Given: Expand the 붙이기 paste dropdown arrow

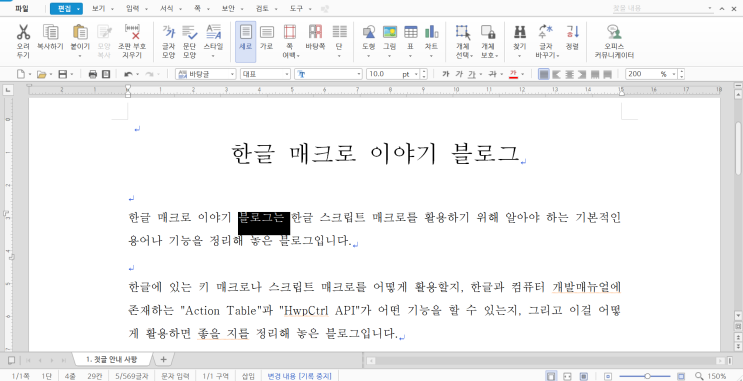Looking at the screenshot, I should point(80,56).
